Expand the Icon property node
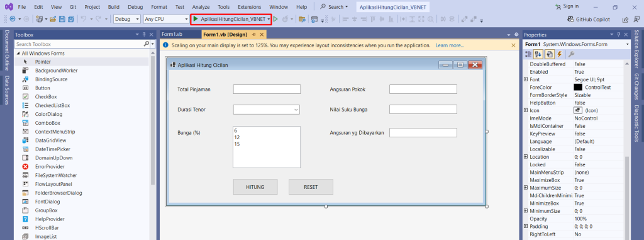 coord(526,110)
